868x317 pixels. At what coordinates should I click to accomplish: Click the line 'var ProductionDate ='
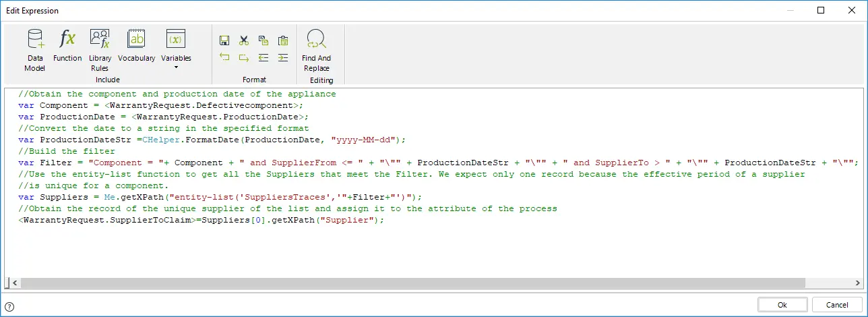[x=164, y=117]
